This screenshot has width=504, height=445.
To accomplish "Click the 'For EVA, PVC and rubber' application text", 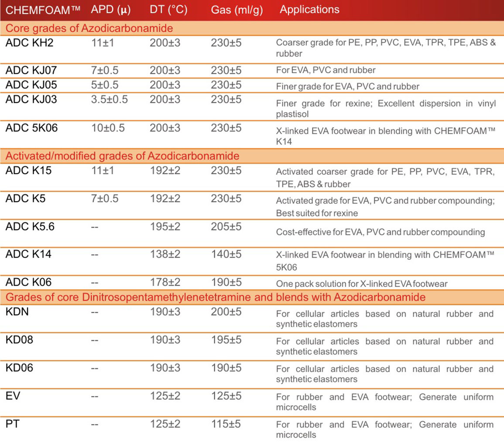I will [326, 70].
